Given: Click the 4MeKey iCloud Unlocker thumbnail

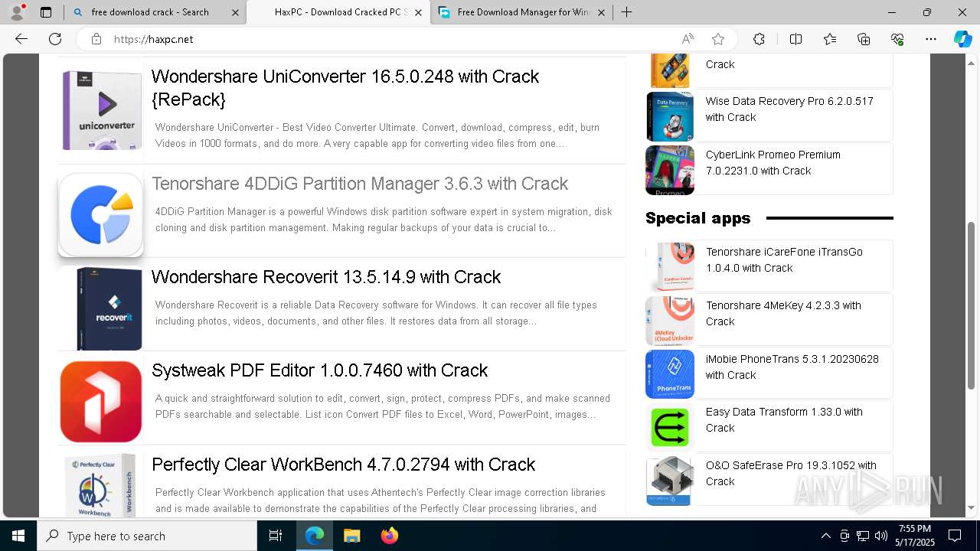Looking at the screenshot, I should pyautogui.click(x=670, y=321).
